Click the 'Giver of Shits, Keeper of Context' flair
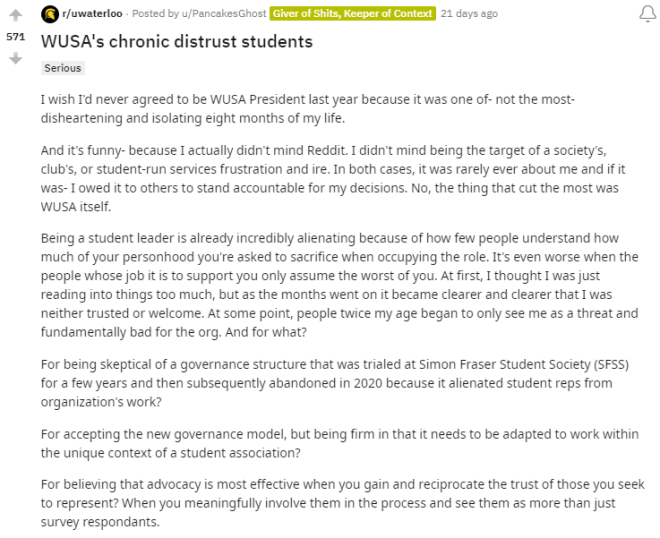 pos(352,13)
